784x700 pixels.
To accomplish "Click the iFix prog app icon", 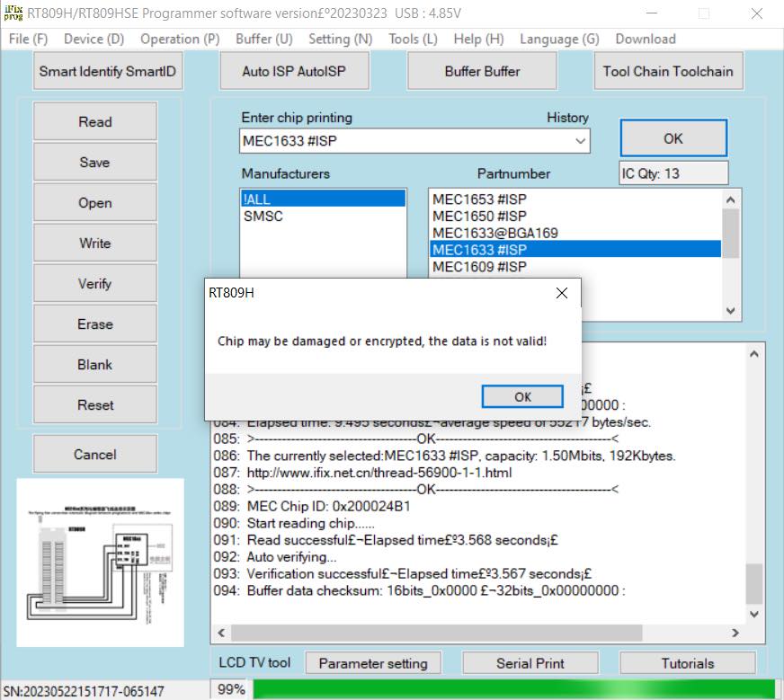I will [x=13, y=13].
